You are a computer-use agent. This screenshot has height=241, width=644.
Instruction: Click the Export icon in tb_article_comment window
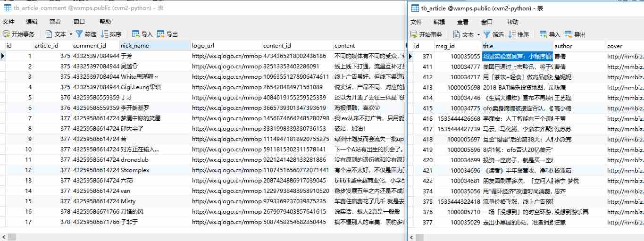[x=161, y=34]
